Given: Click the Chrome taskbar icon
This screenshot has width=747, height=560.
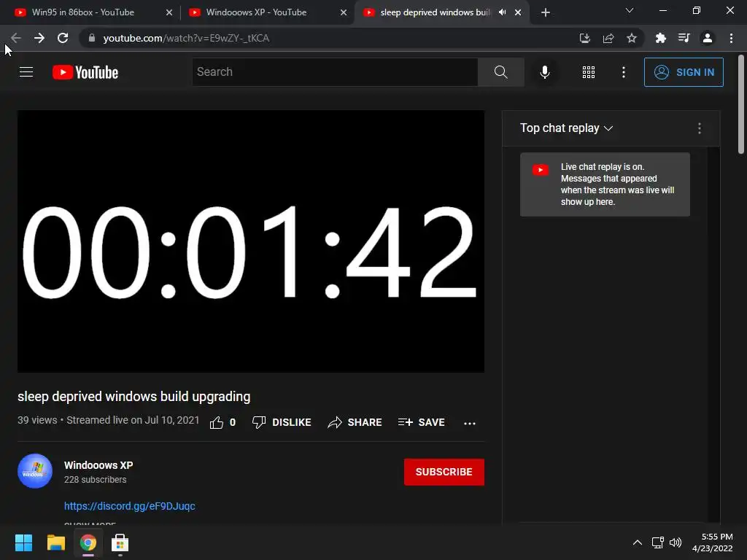Looking at the screenshot, I should tap(88, 542).
